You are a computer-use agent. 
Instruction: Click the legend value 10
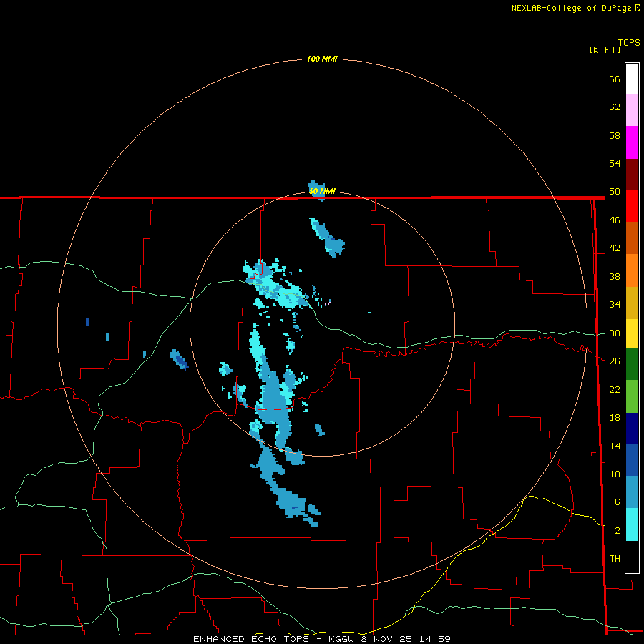pos(615,474)
